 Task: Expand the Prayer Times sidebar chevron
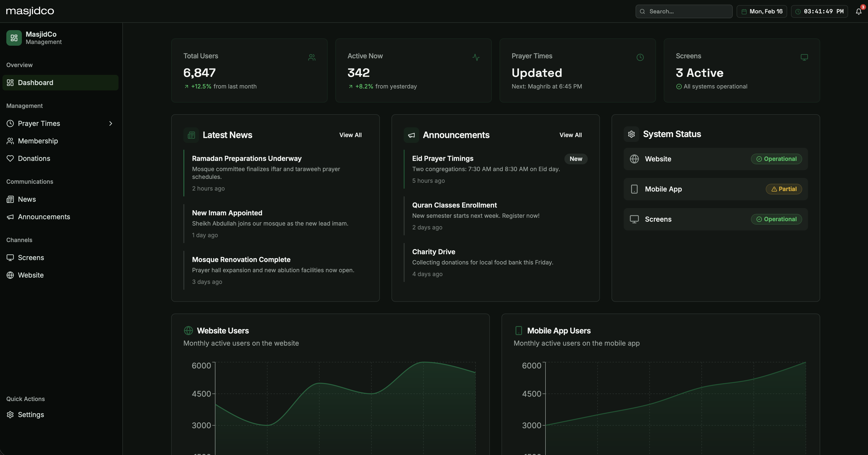tap(111, 123)
